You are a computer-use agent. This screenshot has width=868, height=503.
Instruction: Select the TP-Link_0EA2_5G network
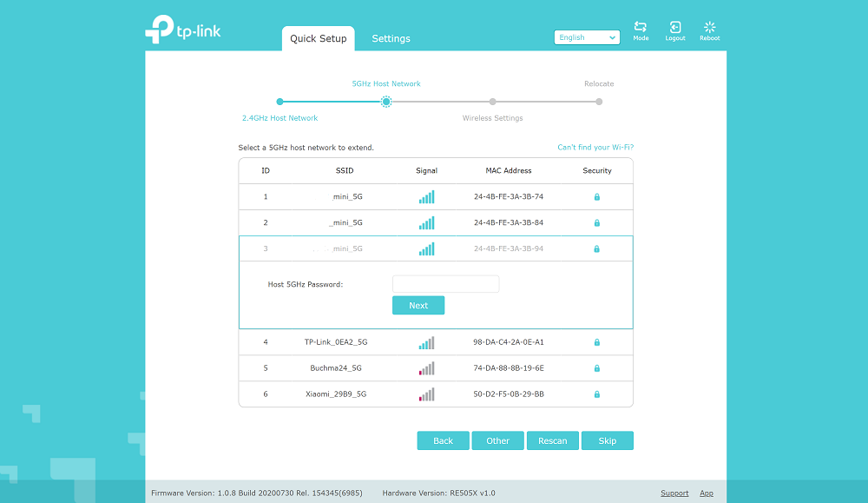[436, 342]
